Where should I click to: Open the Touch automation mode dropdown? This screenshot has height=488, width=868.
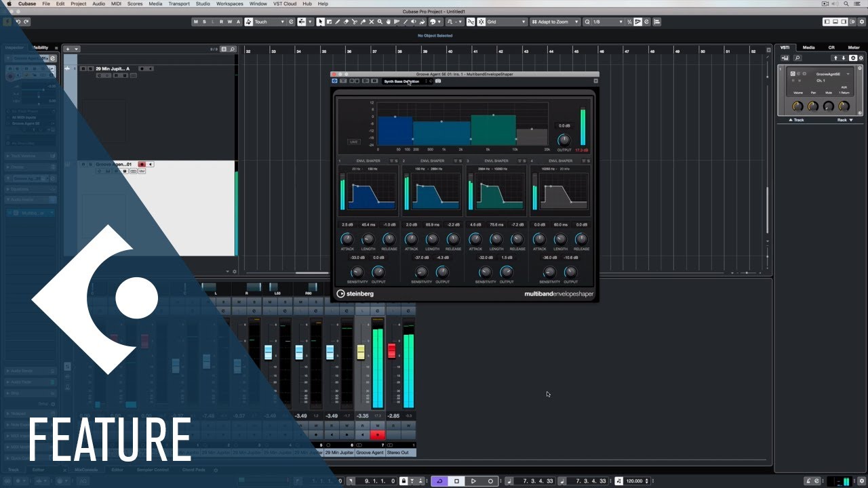coord(269,22)
